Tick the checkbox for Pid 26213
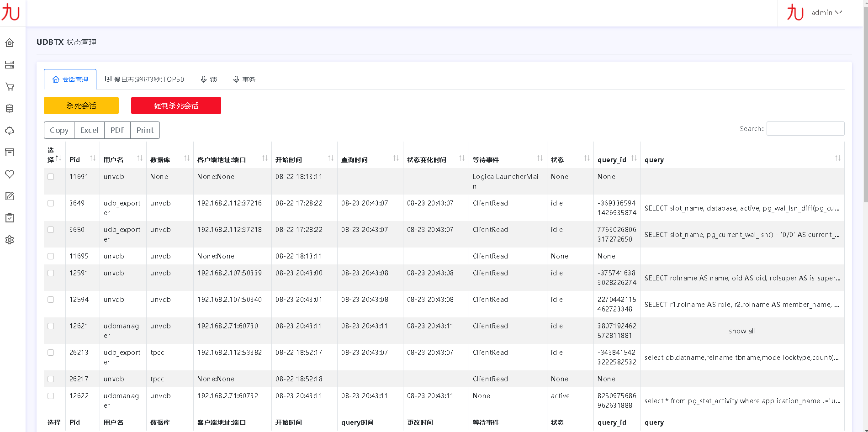This screenshot has height=432, width=868. click(51, 353)
